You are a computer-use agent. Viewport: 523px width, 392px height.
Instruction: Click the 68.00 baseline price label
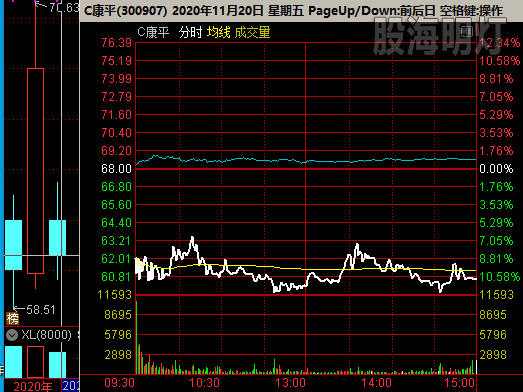point(116,169)
